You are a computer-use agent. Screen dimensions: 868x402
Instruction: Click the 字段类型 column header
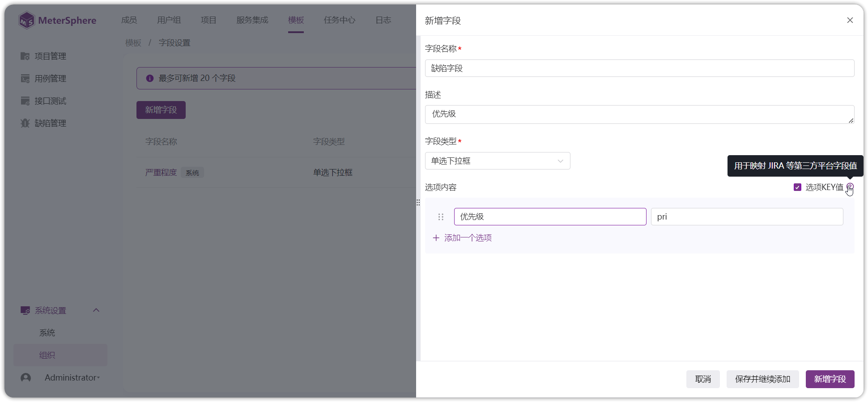pos(329,142)
